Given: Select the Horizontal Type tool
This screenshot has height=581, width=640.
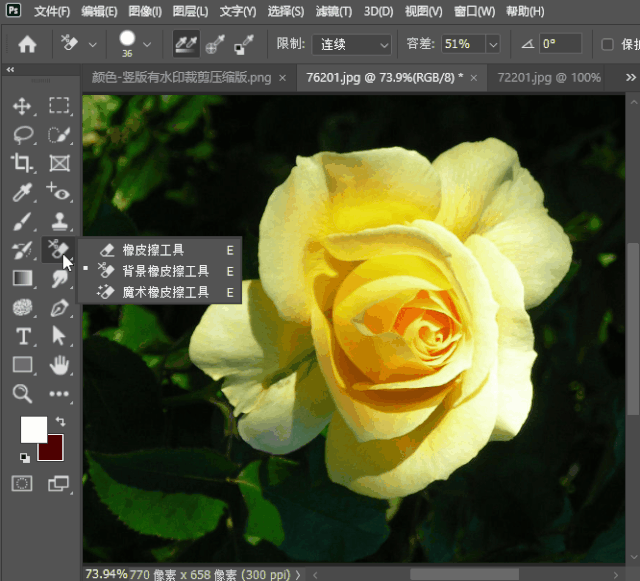Looking at the screenshot, I should click(x=23, y=336).
